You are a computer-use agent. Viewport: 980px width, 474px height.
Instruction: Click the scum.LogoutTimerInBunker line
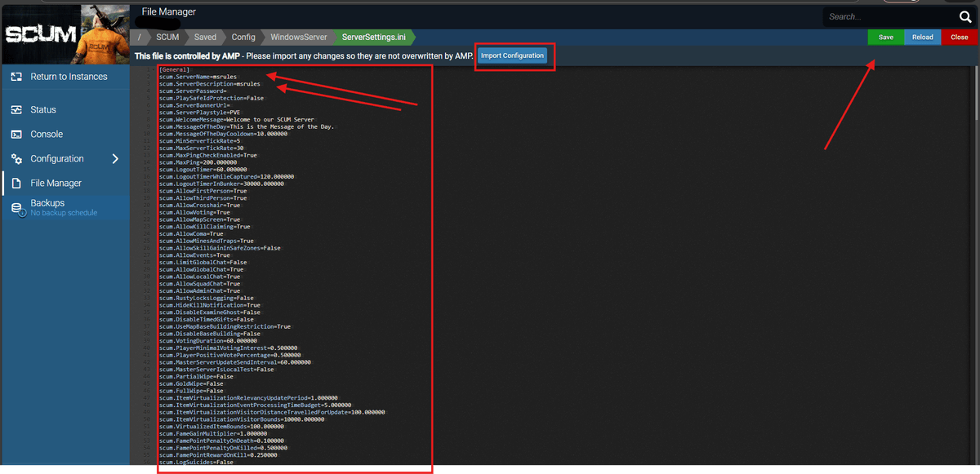[x=221, y=184]
